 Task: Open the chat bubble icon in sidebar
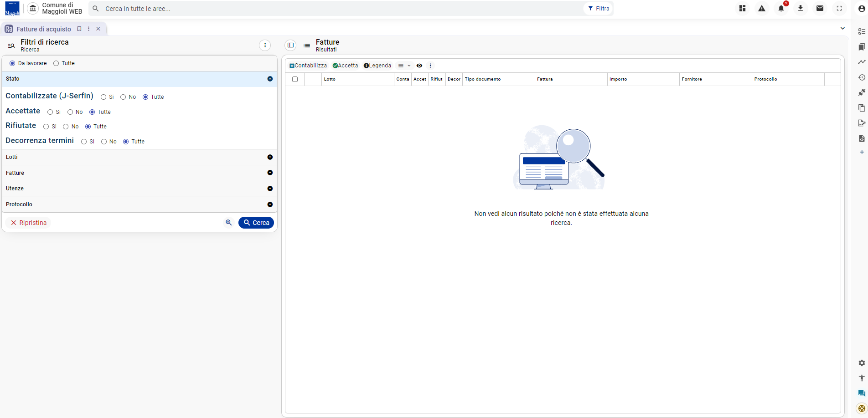tap(862, 393)
